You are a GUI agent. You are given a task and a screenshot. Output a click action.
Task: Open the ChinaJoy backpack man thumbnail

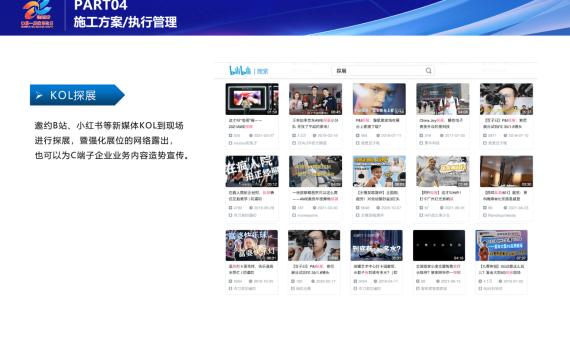point(443,99)
